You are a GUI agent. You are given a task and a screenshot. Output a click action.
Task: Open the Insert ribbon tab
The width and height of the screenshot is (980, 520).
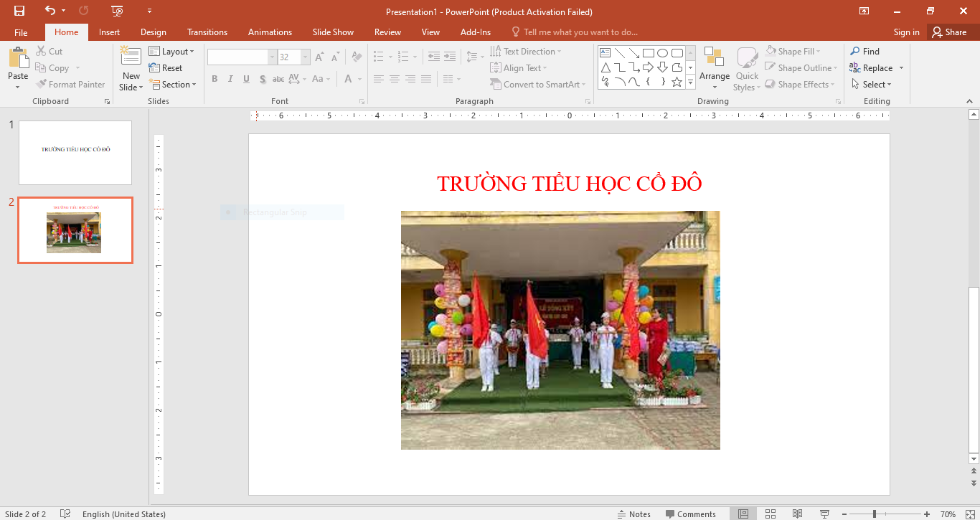(x=109, y=32)
